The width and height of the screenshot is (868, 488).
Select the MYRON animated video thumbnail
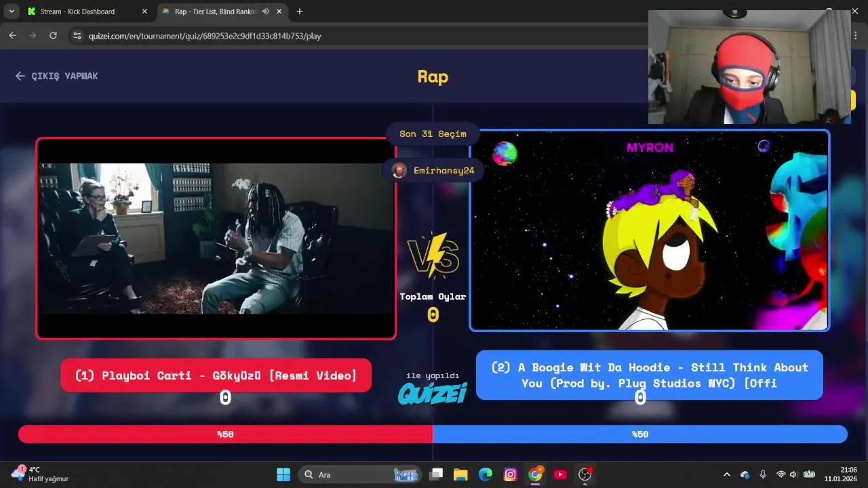pos(649,230)
